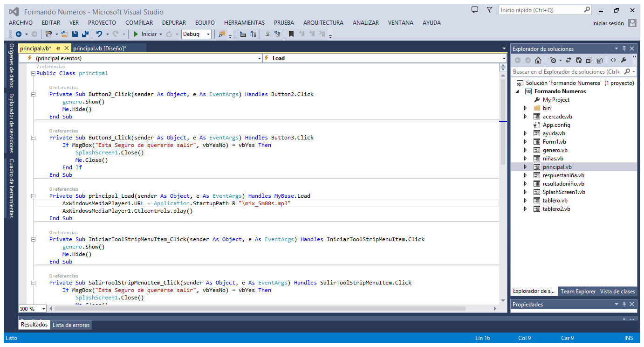Switch to Team Explorer tab
Screen dimensions: 644x347
(x=578, y=291)
